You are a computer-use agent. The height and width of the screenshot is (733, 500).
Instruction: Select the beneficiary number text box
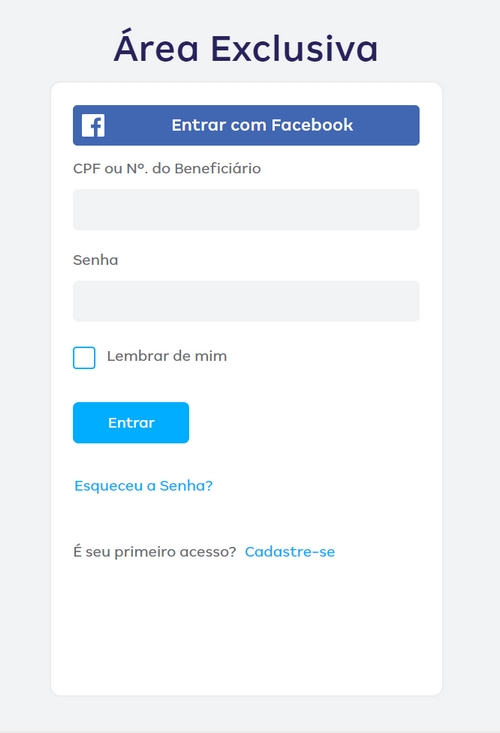coord(246,209)
